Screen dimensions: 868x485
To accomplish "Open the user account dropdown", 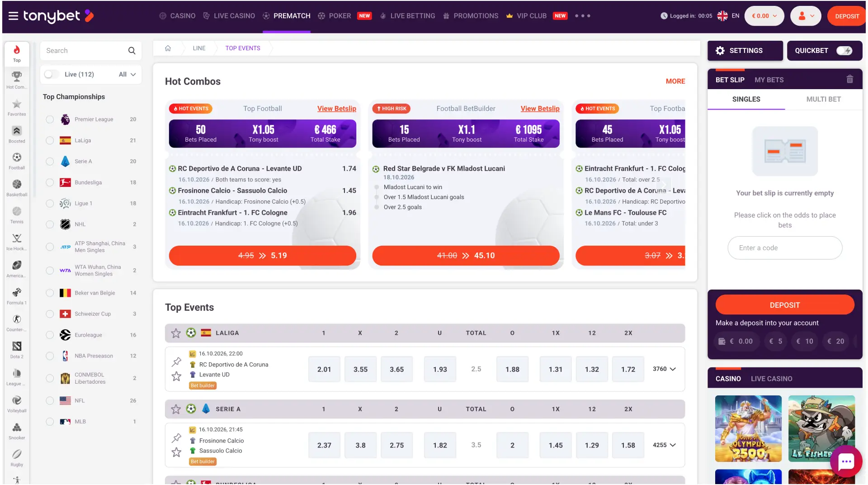I will click(806, 16).
